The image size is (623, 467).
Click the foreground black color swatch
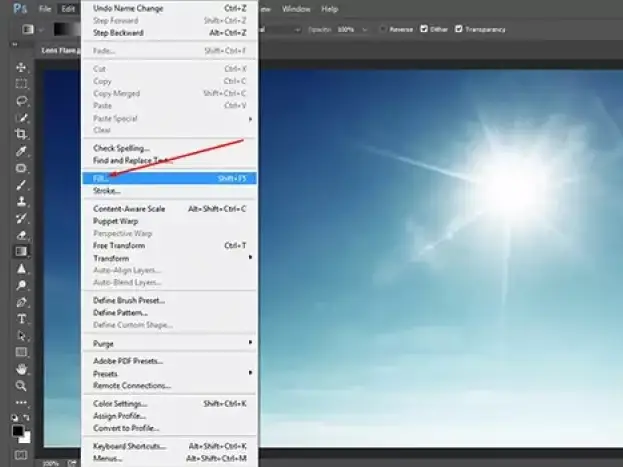pos(17,430)
